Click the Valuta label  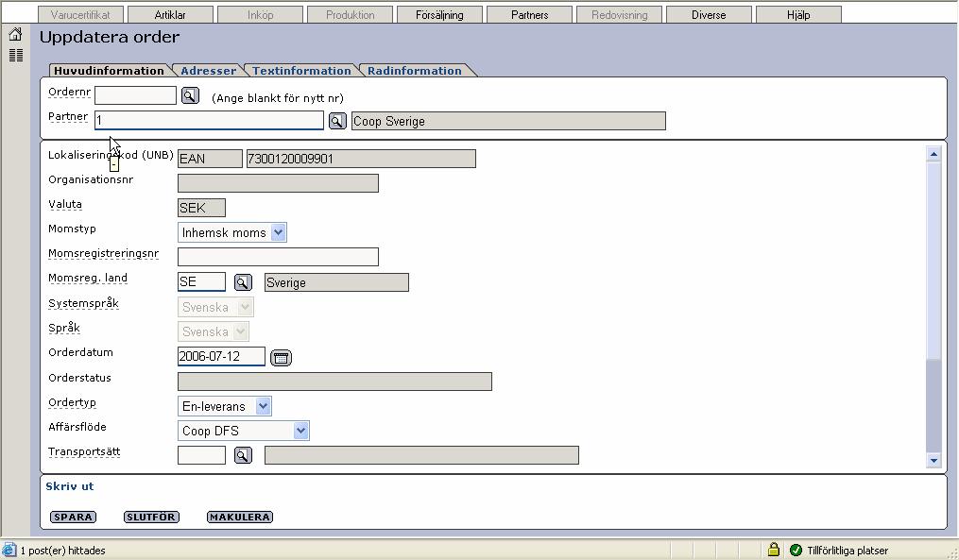tap(65, 204)
